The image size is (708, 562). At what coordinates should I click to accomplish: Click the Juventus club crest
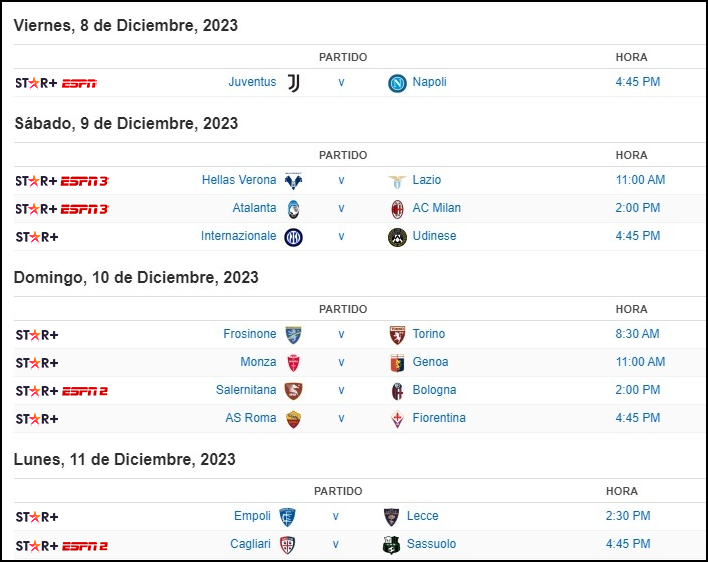tap(293, 83)
